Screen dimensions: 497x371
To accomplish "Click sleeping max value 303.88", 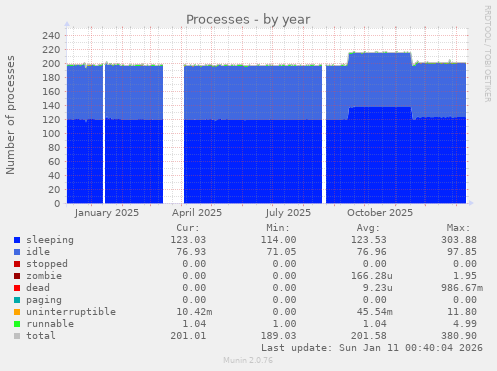I will click(x=459, y=240).
